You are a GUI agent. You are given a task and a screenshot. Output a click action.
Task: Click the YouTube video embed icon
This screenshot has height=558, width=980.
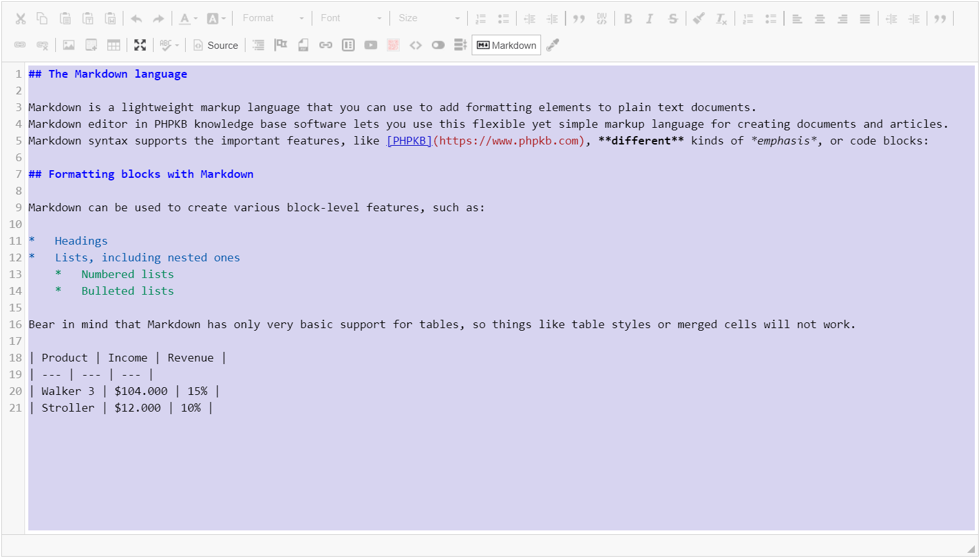(371, 45)
